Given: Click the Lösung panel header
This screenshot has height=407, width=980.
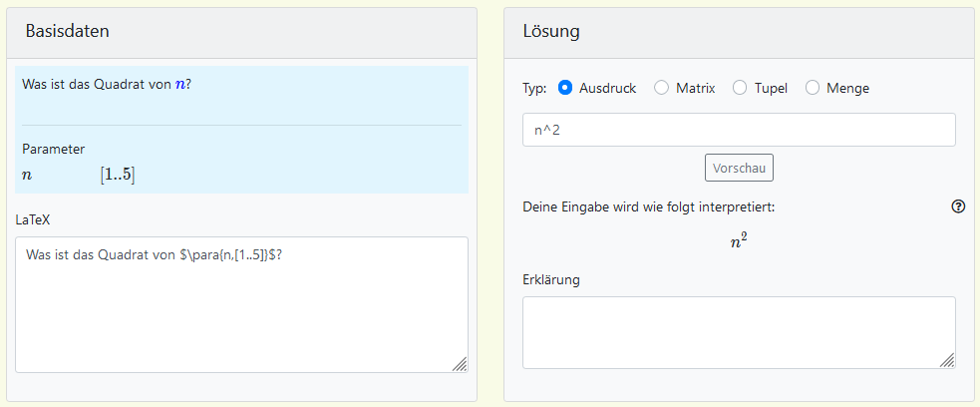Looking at the screenshot, I should pyautogui.click(x=551, y=31).
